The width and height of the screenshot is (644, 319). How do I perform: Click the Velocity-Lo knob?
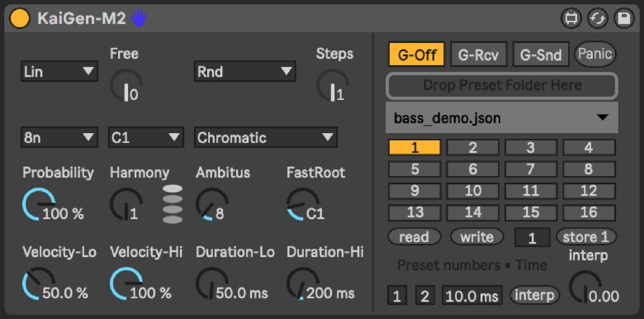(39, 284)
